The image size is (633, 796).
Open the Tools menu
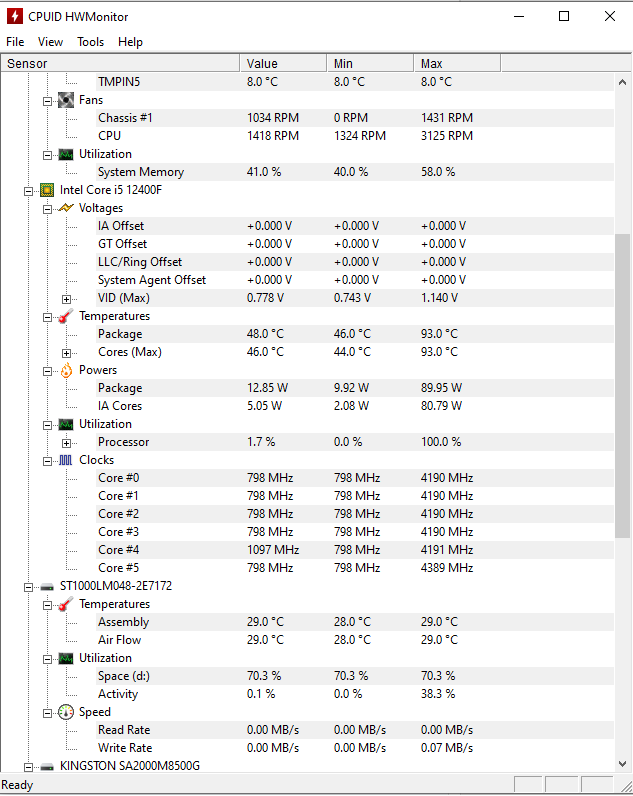click(x=91, y=42)
